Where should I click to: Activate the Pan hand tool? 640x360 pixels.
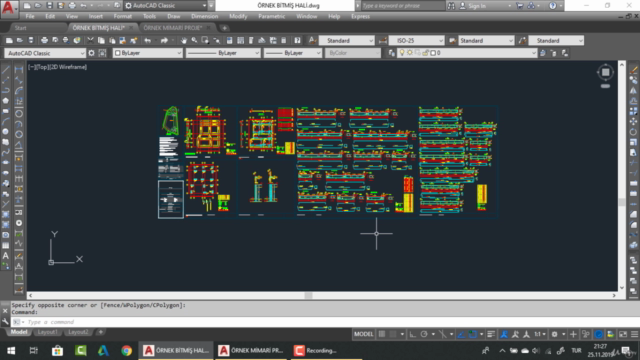pos(184,40)
